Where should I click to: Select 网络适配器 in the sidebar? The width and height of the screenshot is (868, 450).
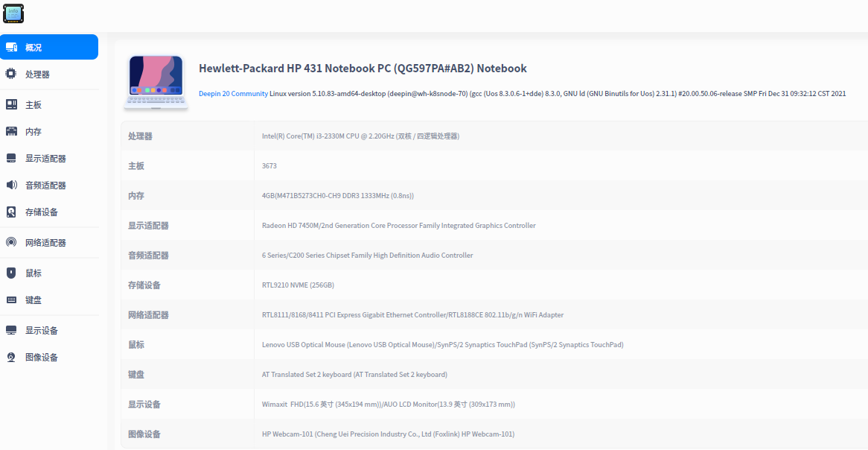point(49,243)
